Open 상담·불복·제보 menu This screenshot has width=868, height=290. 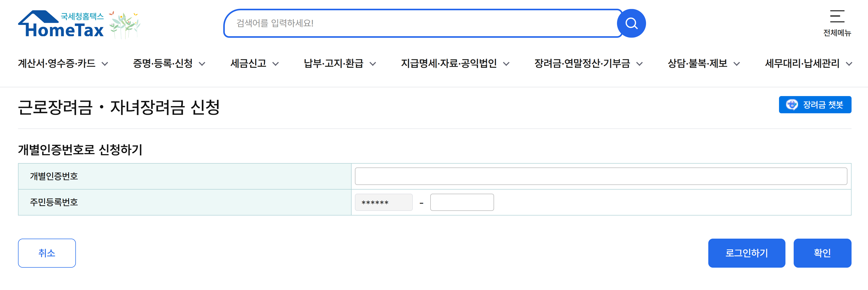pos(697,64)
